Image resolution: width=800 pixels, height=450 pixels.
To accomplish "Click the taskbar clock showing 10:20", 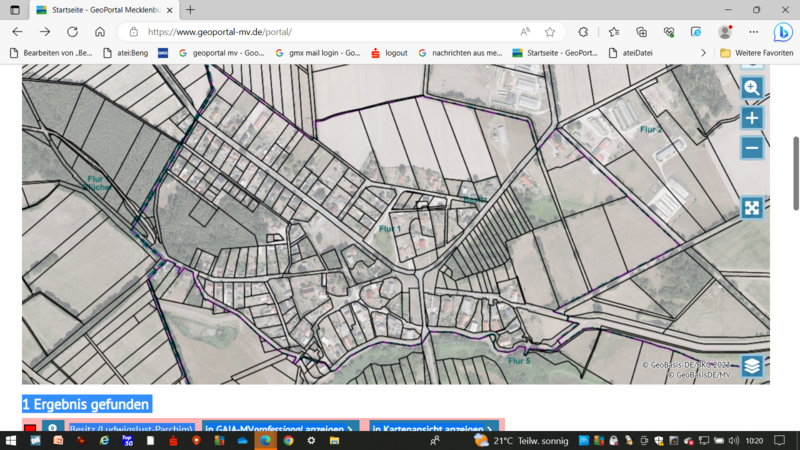I will 754,441.
